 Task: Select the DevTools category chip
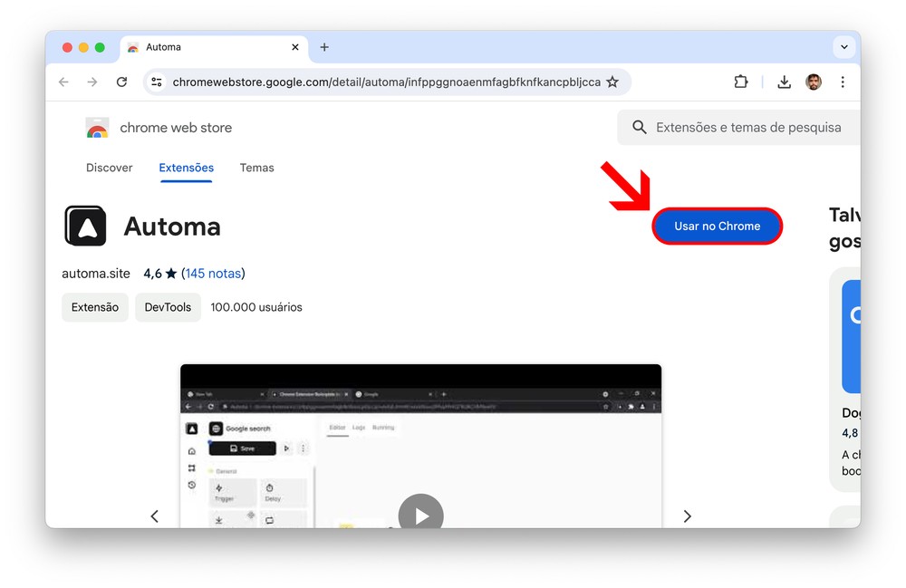tap(168, 307)
